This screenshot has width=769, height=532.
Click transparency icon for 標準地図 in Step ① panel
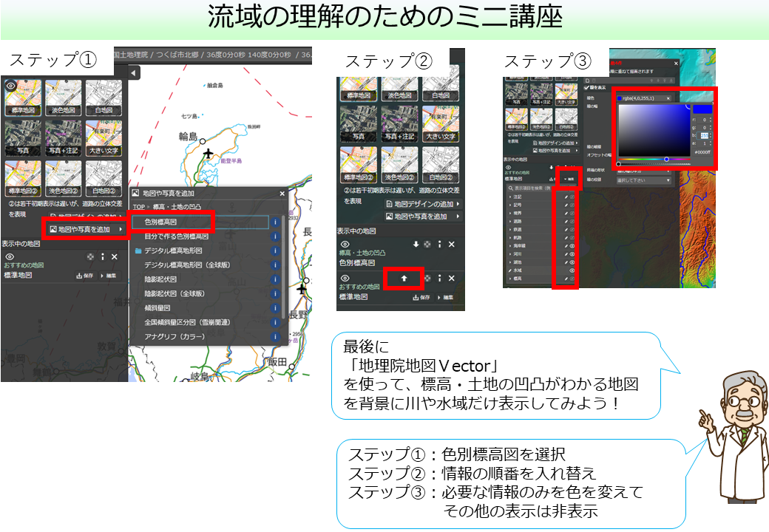point(90,256)
